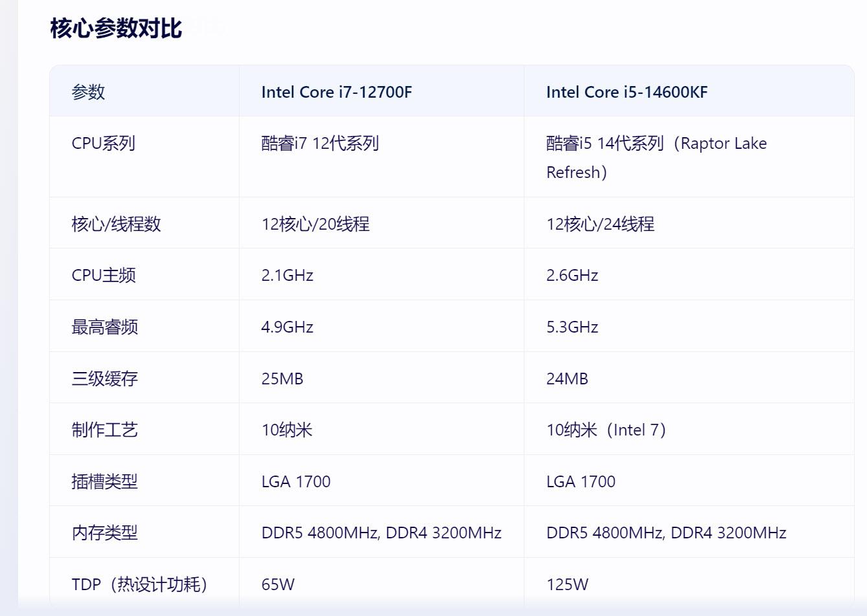
Task: Select the 核心/线程数 row label
Action: 116,224
